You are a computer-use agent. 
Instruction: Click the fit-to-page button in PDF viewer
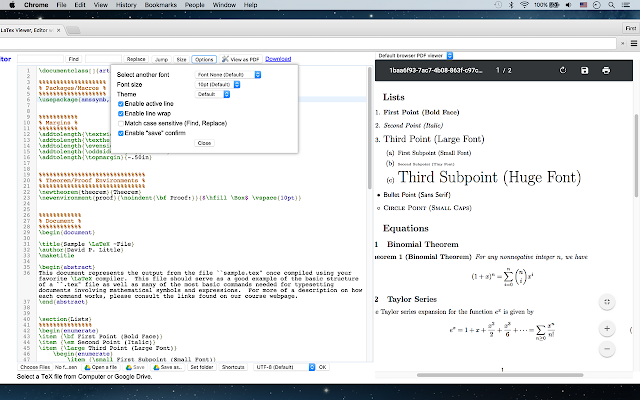click(x=607, y=302)
